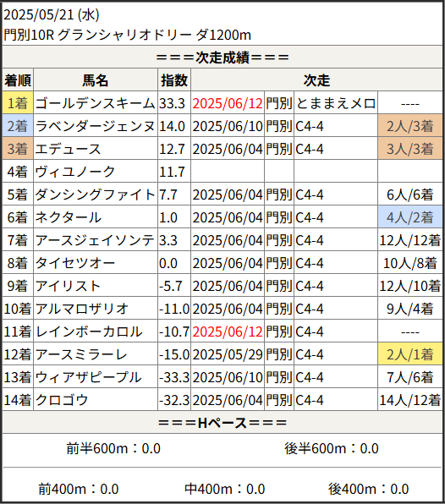Click the 次走 column header

pyautogui.click(x=316, y=80)
